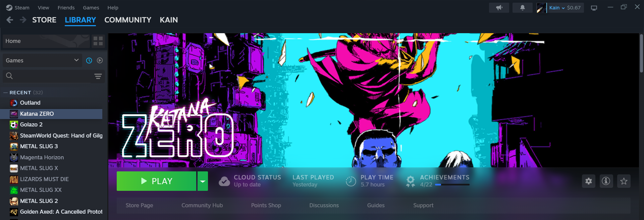The image size is (644, 220).
Task: Open the Games menu
Action: pos(91,7)
